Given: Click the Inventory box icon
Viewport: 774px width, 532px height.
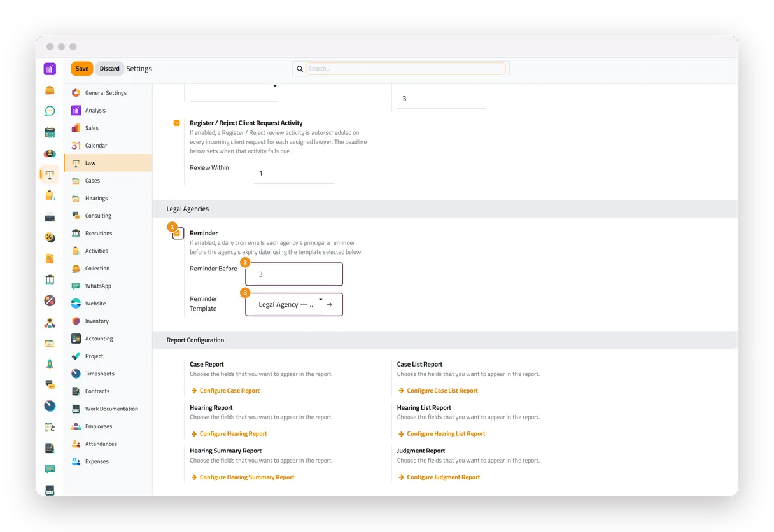Looking at the screenshot, I should point(76,321).
